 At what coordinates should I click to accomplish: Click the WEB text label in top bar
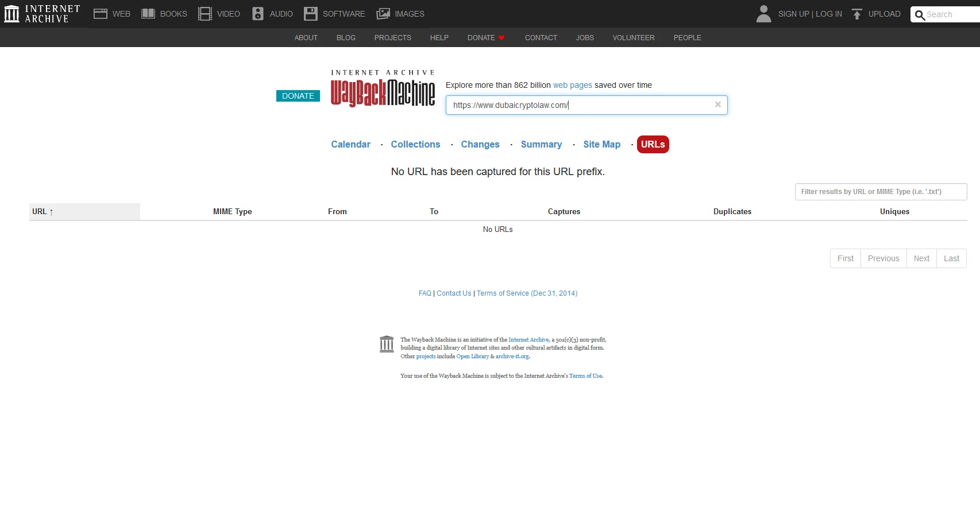point(121,14)
